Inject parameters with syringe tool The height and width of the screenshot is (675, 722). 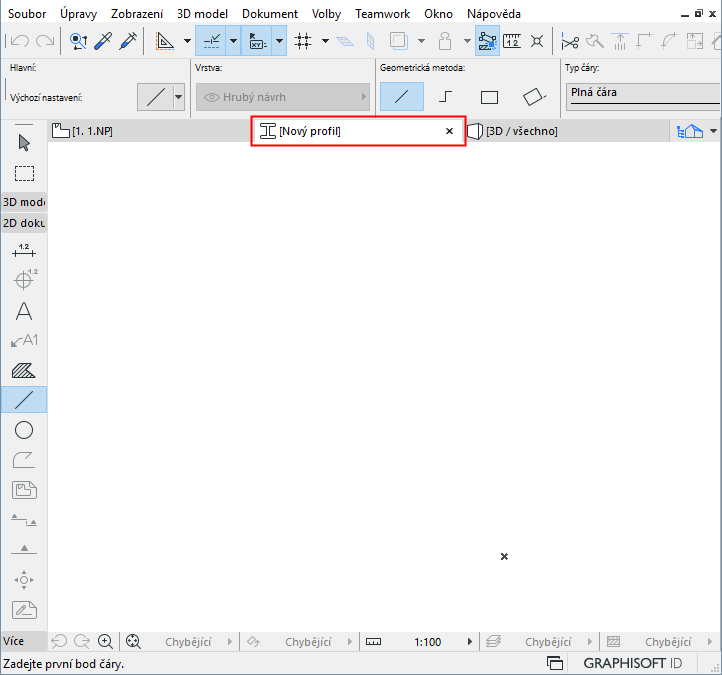[128, 41]
